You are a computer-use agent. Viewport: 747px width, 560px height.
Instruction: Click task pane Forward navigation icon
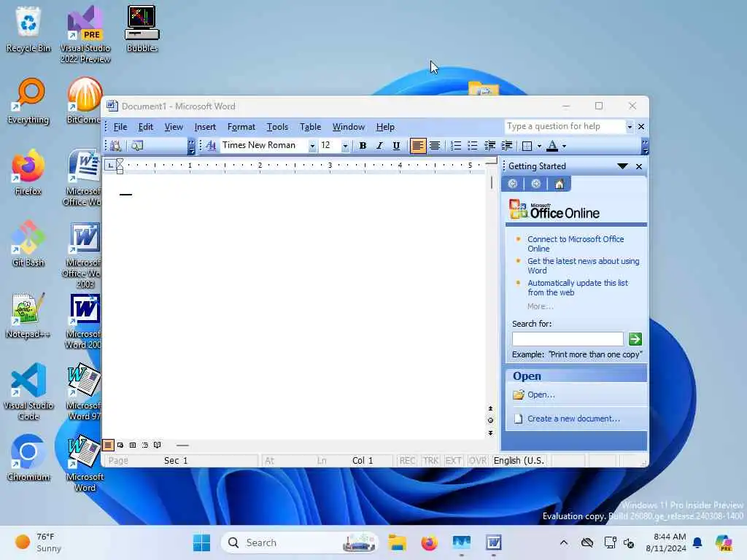pyautogui.click(x=536, y=184)
